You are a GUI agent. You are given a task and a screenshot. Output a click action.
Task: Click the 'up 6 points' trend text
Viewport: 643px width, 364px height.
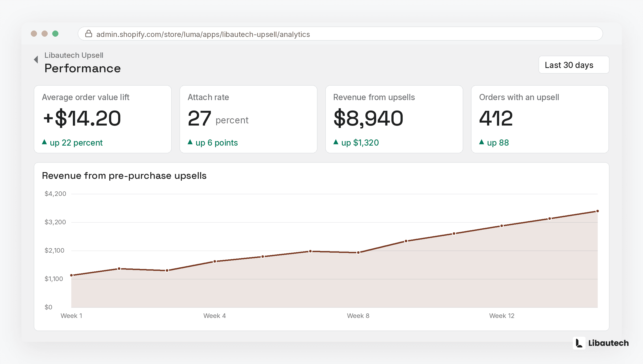point(217,143)
